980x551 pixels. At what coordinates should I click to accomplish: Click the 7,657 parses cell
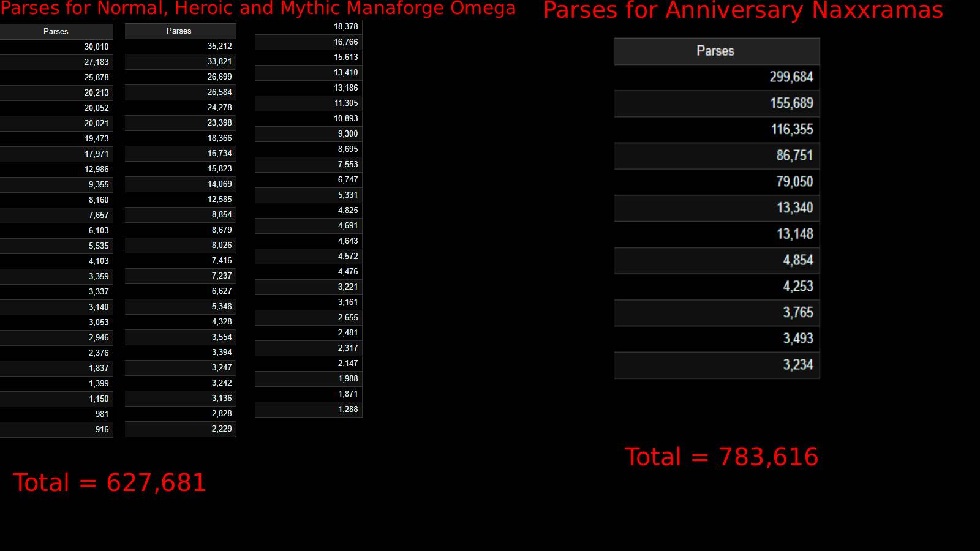(x=56, y=215)
